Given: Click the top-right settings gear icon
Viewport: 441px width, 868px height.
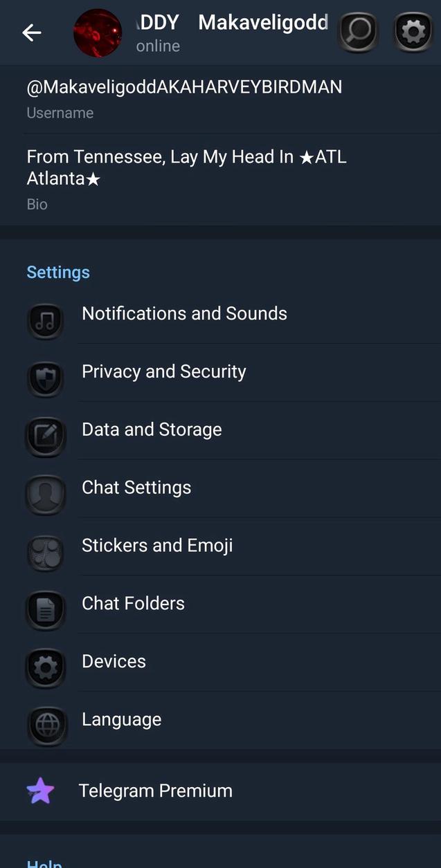Looking at the screenshot, I should click(x=413, y=30).
